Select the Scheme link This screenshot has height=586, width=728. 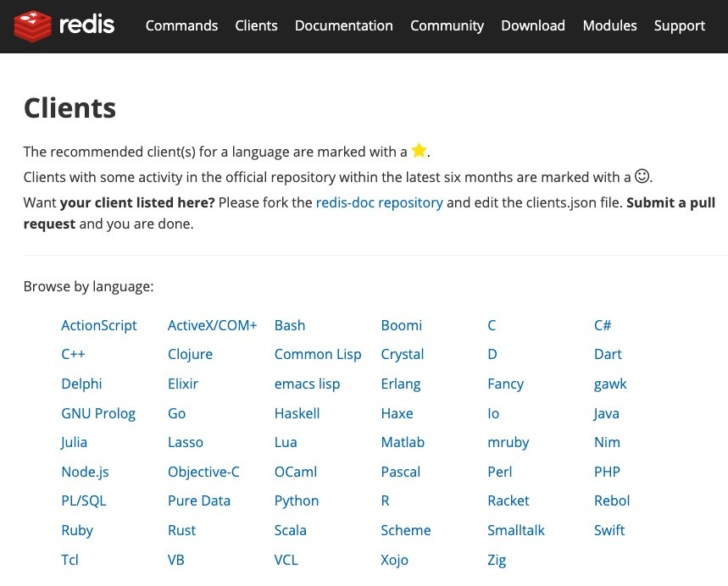click(406, 530)
